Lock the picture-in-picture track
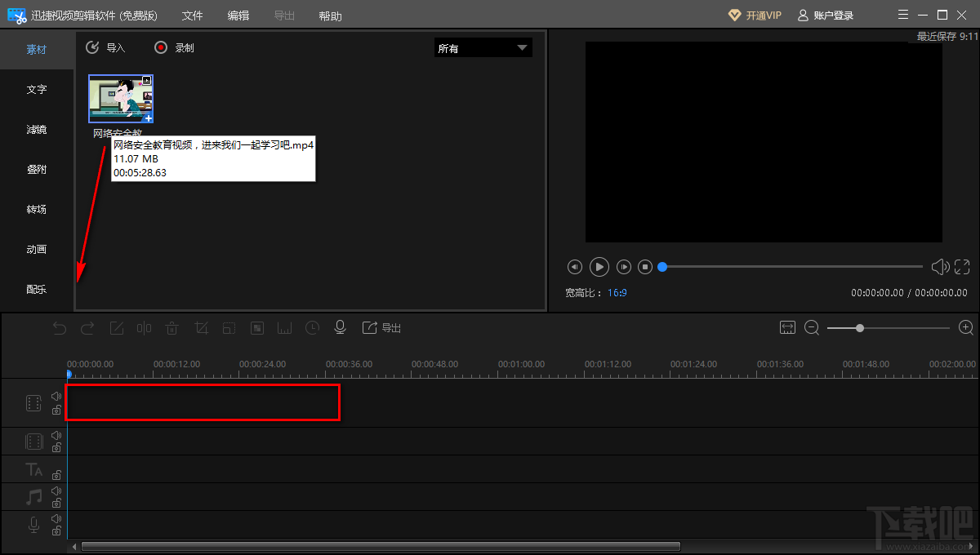Viewport: 980px width, 555px height. click(56, 448)
